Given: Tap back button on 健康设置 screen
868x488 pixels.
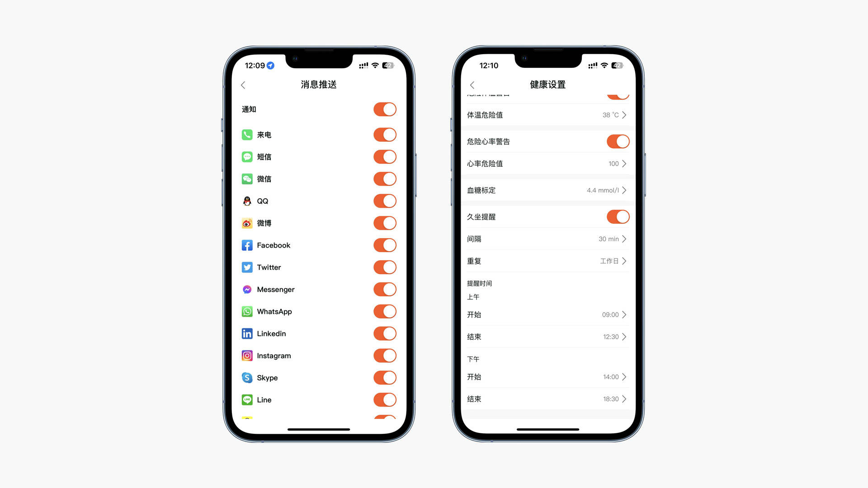Looking at the screenshot, I should click(x=472, y=84).
